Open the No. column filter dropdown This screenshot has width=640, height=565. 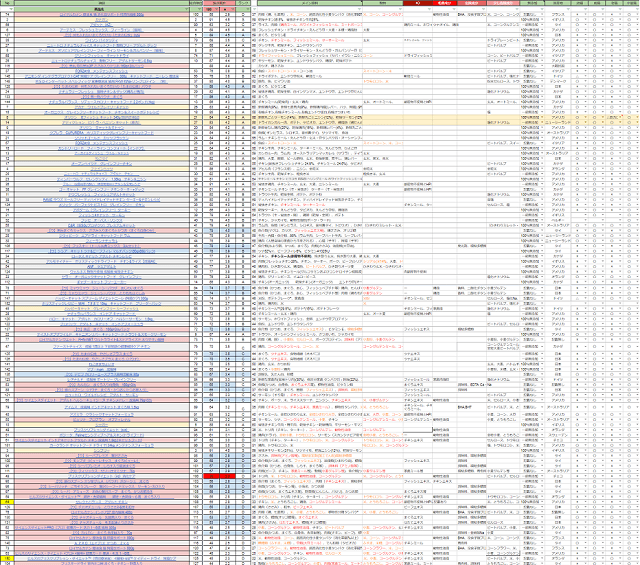coord(11,9)
